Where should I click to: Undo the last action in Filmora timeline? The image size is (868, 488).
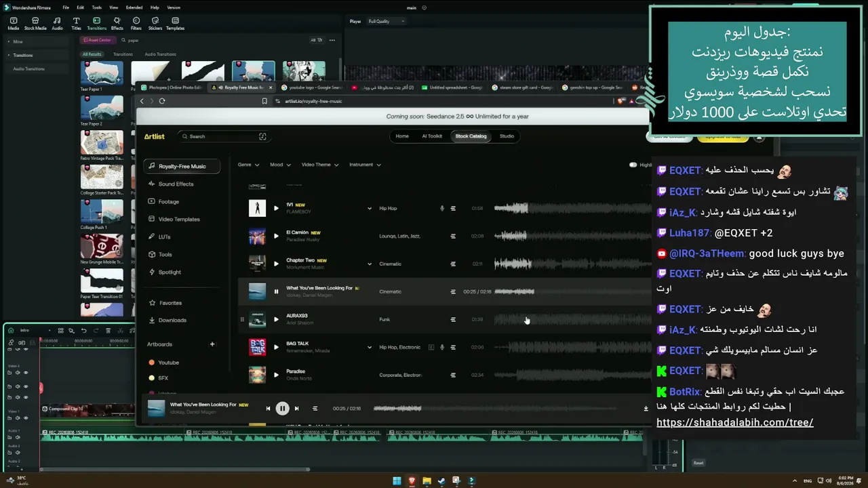pos(83,330)
